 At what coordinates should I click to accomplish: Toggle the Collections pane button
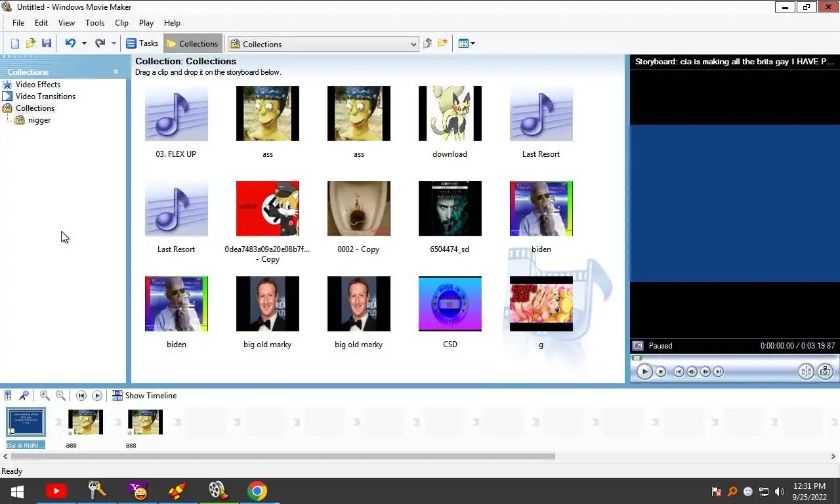point(192,44)
